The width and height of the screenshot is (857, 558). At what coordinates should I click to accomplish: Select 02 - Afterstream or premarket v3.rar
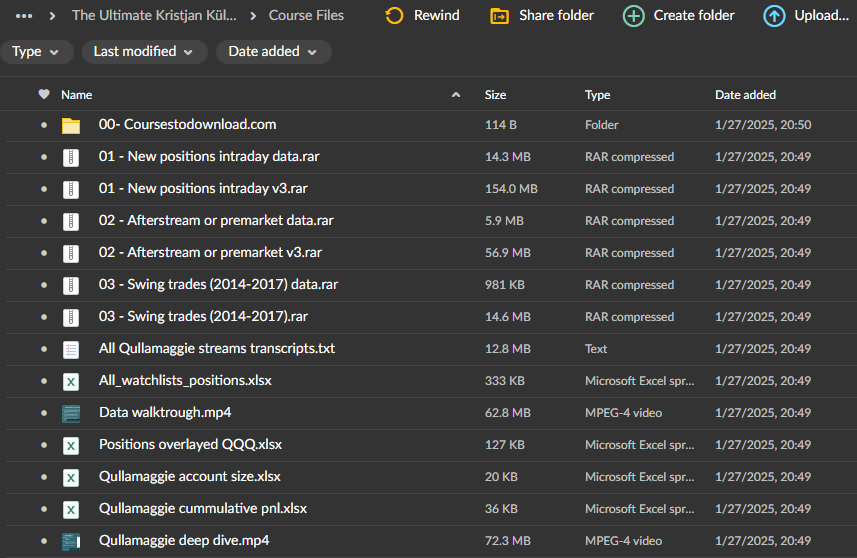[210, 252]
